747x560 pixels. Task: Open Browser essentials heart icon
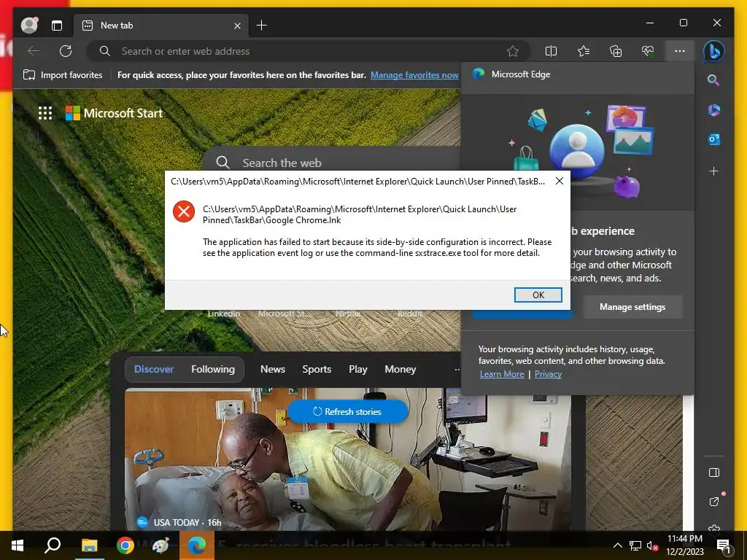pos(648,51)
